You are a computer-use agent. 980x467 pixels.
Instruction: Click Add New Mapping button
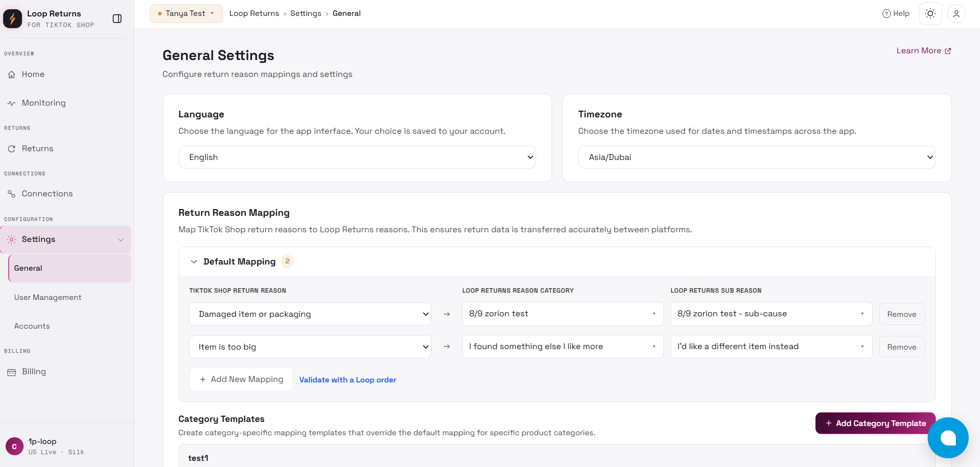coord(241,379)
